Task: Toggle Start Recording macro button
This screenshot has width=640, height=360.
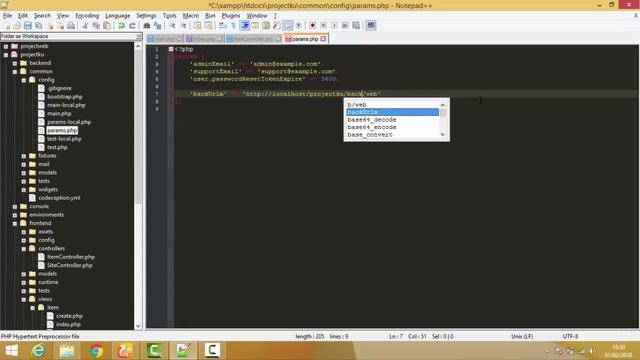Action: click(x=312, y=25)
